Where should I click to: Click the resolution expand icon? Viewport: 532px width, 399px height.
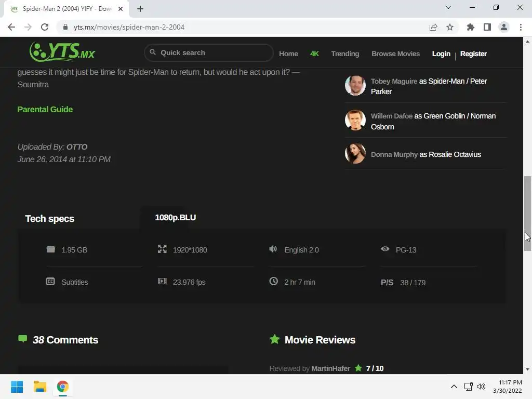(162, 249)
